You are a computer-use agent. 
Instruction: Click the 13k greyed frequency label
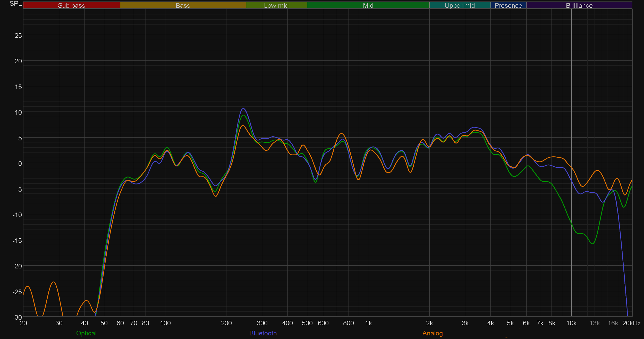coord(594,323)
